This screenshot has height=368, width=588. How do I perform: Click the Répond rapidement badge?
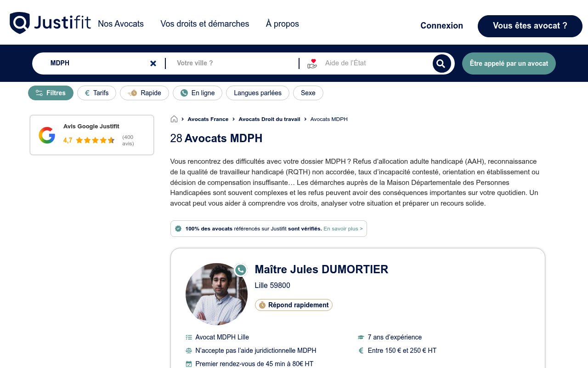click(x=294, y=305)
